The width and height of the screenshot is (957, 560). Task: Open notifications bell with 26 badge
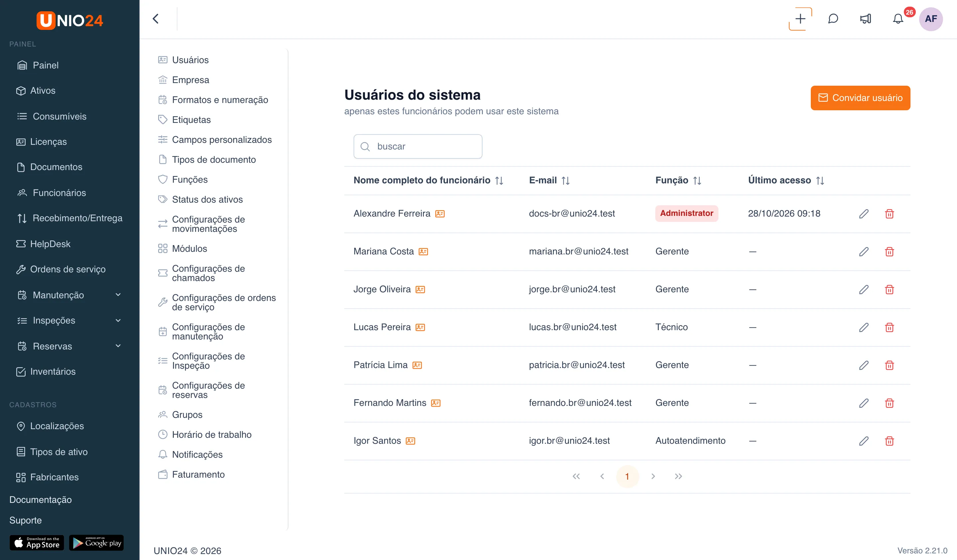[x=898, y=19]
